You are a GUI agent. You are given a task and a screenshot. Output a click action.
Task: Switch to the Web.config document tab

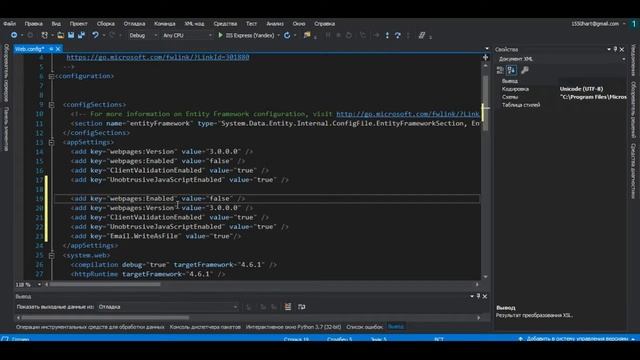[29, 49]
